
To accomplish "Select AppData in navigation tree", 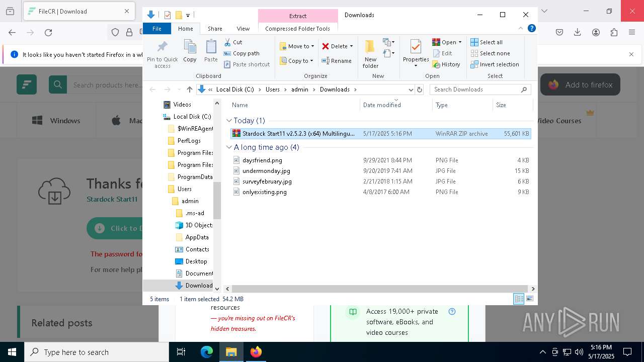I will click(x=197, y=237).
